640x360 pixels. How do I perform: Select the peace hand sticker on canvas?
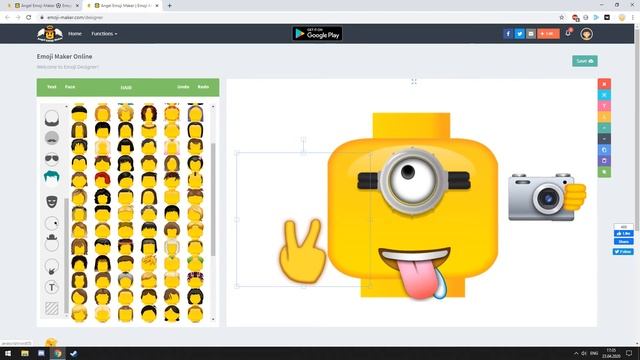tap(302, 251)
